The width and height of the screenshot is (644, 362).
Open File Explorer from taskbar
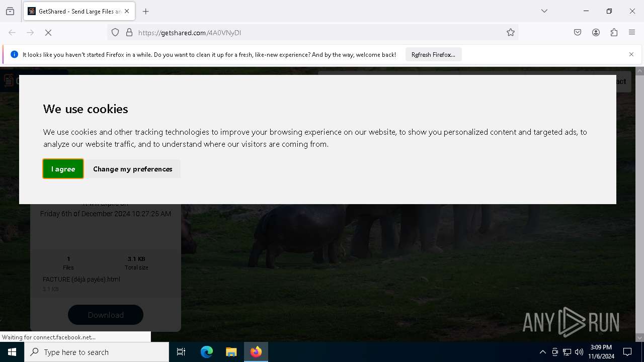point(231,352)
